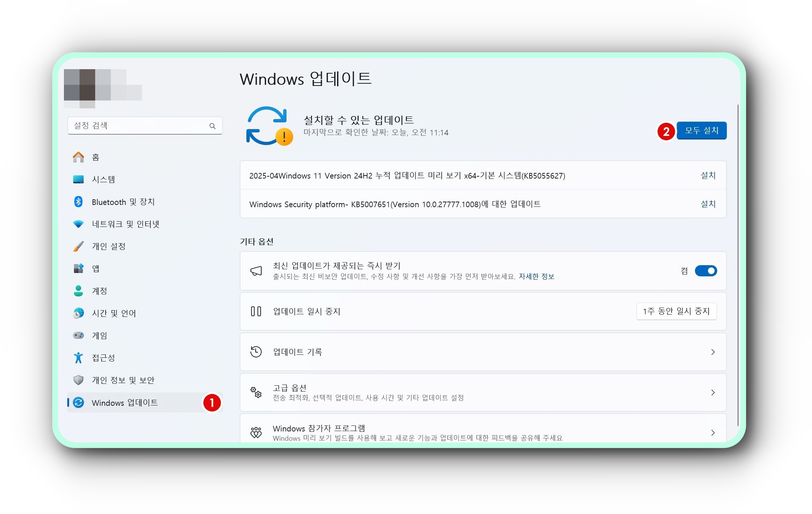The height and width of the screenshot is (514, 812).
Task: Click the Home (홈) house icon
Action: 78,157
